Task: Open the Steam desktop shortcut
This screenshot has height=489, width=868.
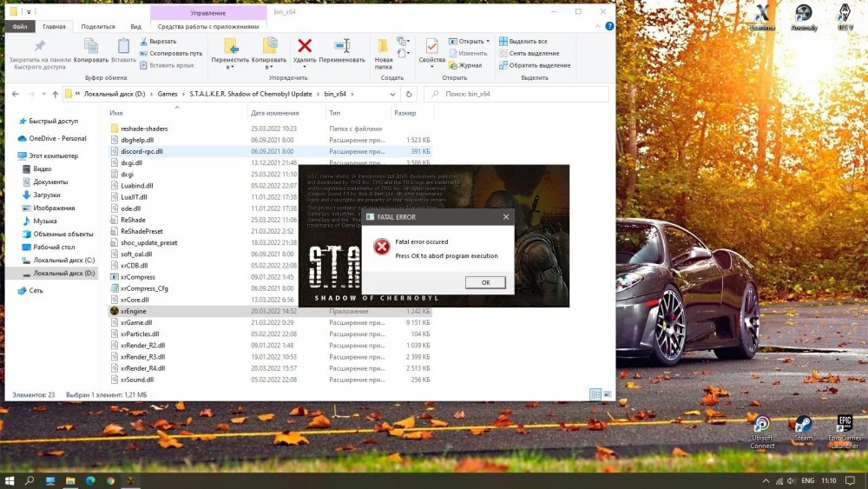Action: pyautogui.click(x=803, y=425)
